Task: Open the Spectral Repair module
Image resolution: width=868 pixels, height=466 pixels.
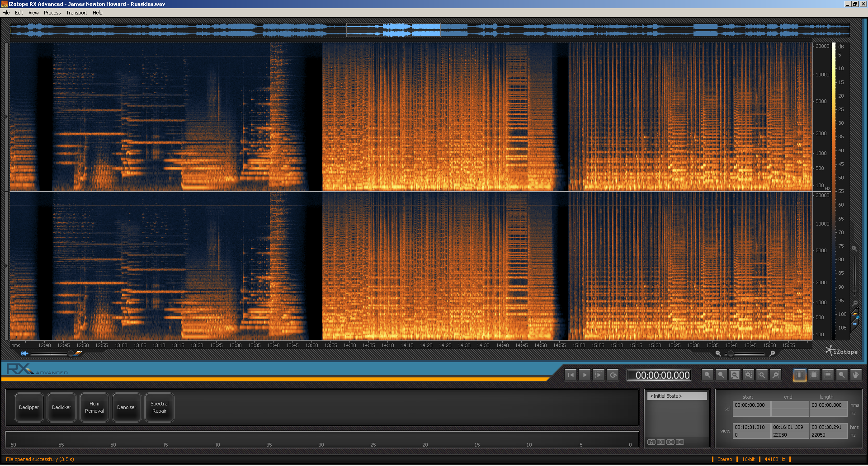Action: [159, 407]
